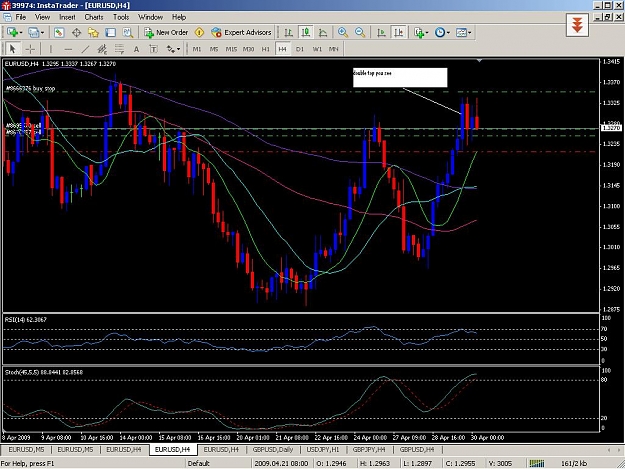Select the Text 'A' tool

(x=136, y=49)
